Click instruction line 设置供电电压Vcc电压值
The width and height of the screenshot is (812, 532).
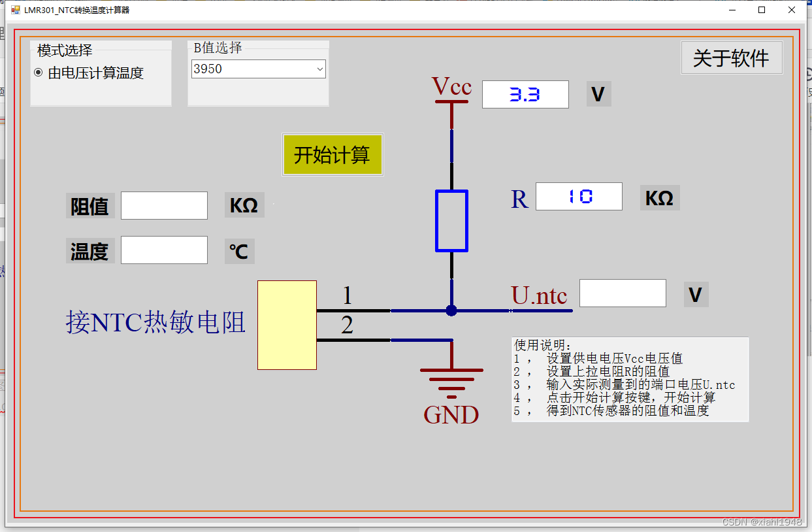(x=614, y=358)
